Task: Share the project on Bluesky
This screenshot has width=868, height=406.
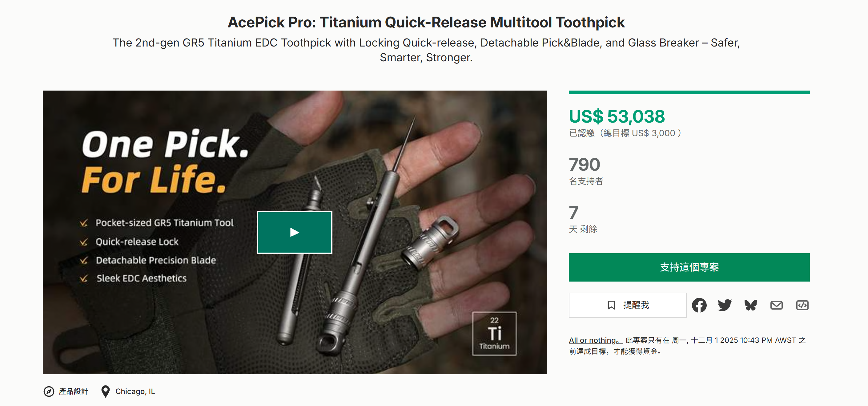Action: click(750, 305)
